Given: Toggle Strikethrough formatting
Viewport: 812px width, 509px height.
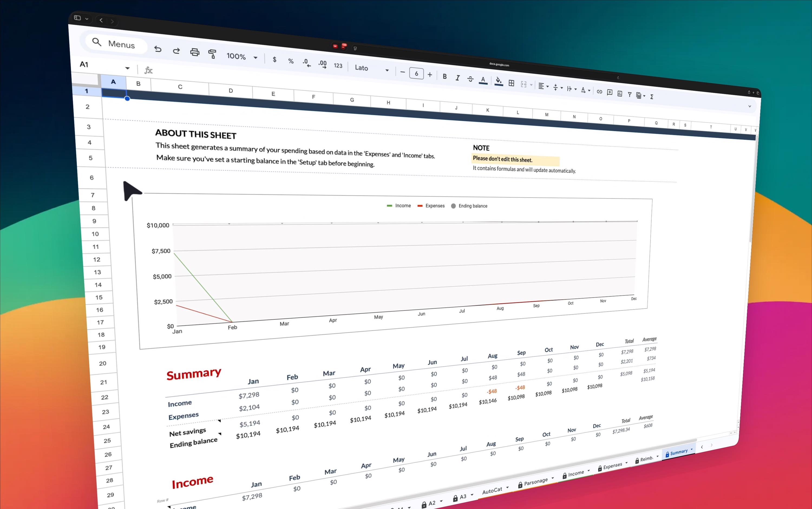Looking at the screenshot, I should tap(470, 79).
